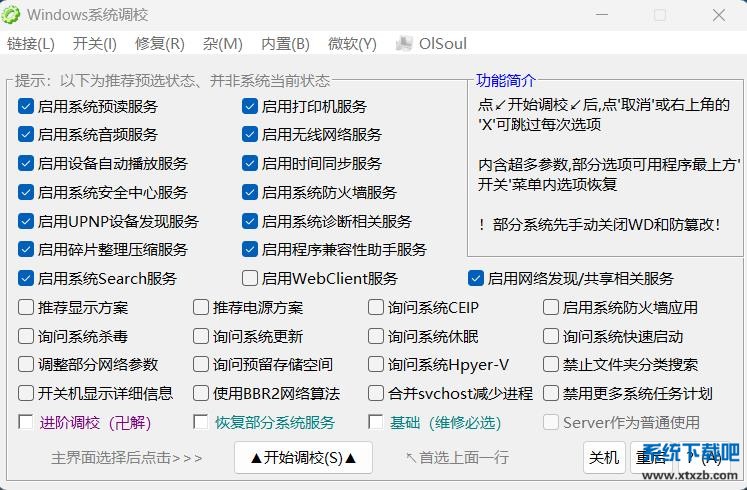Image resolution: width=747 pixels, height=490 pixels.
Task: Uncheck 启用系统音频服务 checkbox
Action: click(x=26, y=134)
